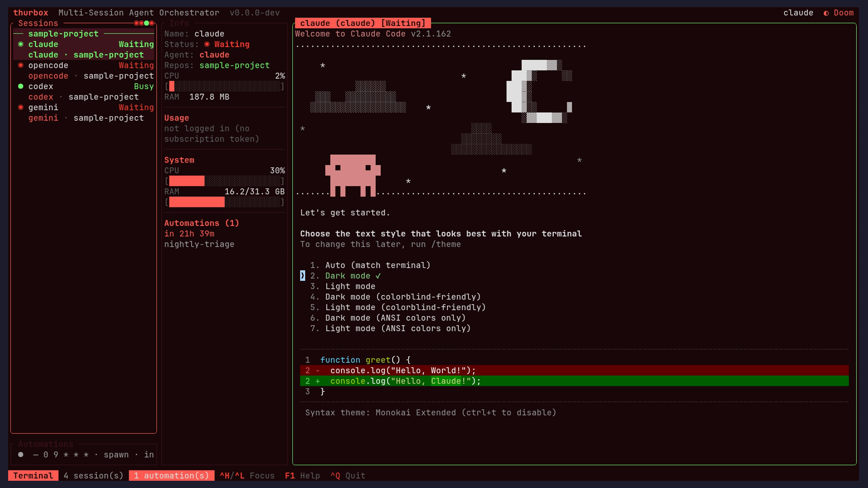Click the nightly-triage automation entry
Image resolution: width=868 pixels, height=488 pixels.
(199, 244)
